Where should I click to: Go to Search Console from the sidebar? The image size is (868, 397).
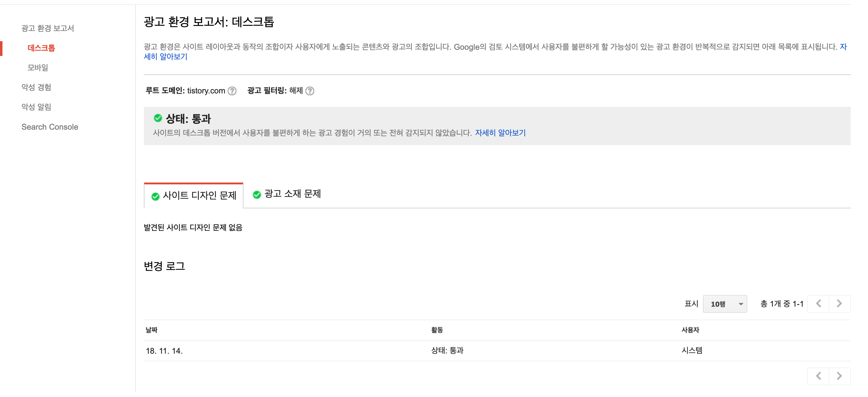point(49,127)
